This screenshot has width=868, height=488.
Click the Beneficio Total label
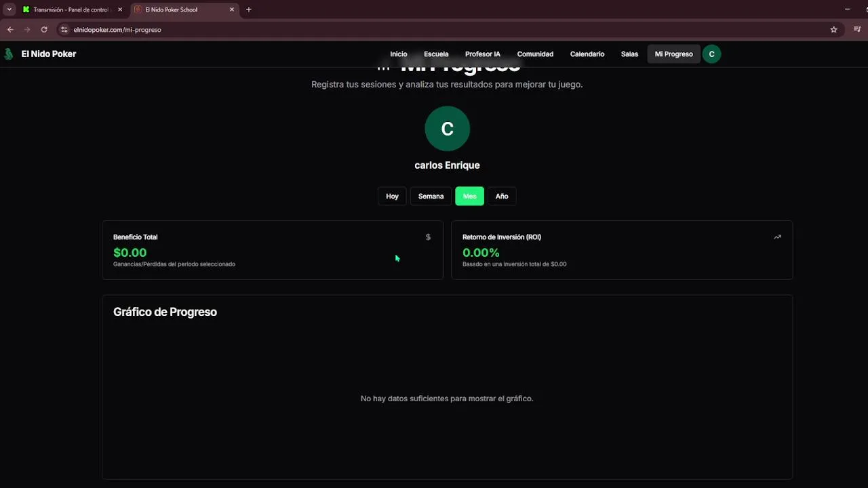[x=135, y=237]
